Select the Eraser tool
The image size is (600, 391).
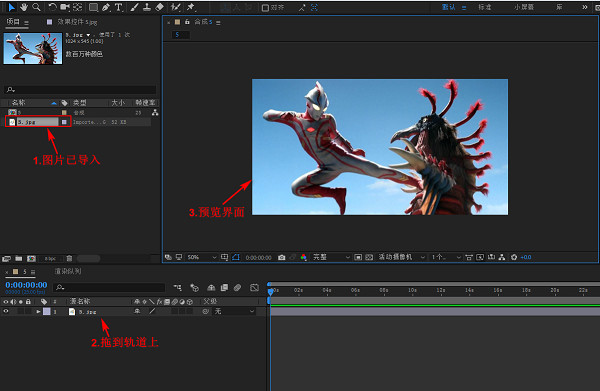tap(160, 7)
